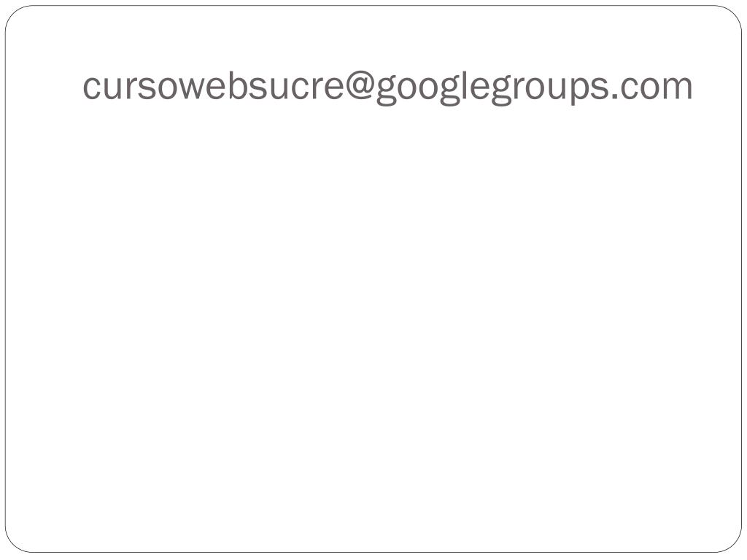Click the blank slide area below the email
747x560 pixels.
pos(373,333)
